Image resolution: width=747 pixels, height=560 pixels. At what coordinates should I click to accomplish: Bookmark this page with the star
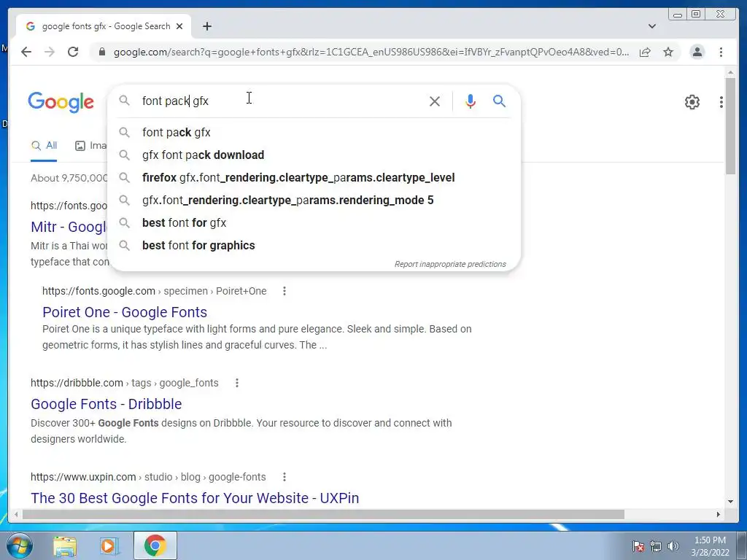point(668,52)
